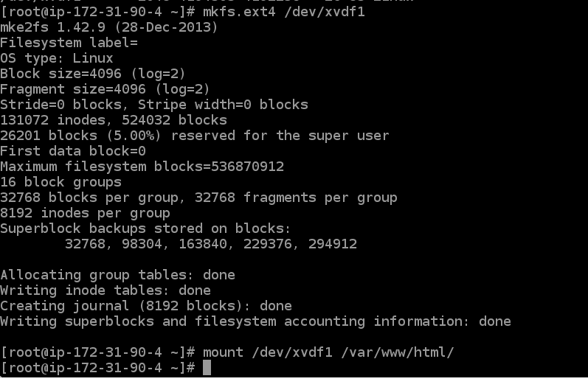The width and height of the screenshot is (588, 387).
Task: Click the 26201 blocks reserved line
Action: (194, 136)
